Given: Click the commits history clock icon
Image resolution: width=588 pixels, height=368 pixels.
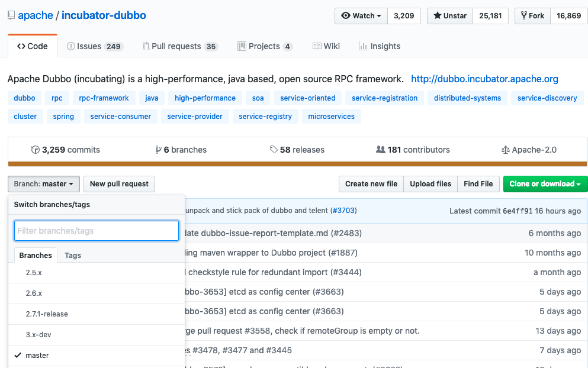Looking at the screenshot, I should [35, 150].
